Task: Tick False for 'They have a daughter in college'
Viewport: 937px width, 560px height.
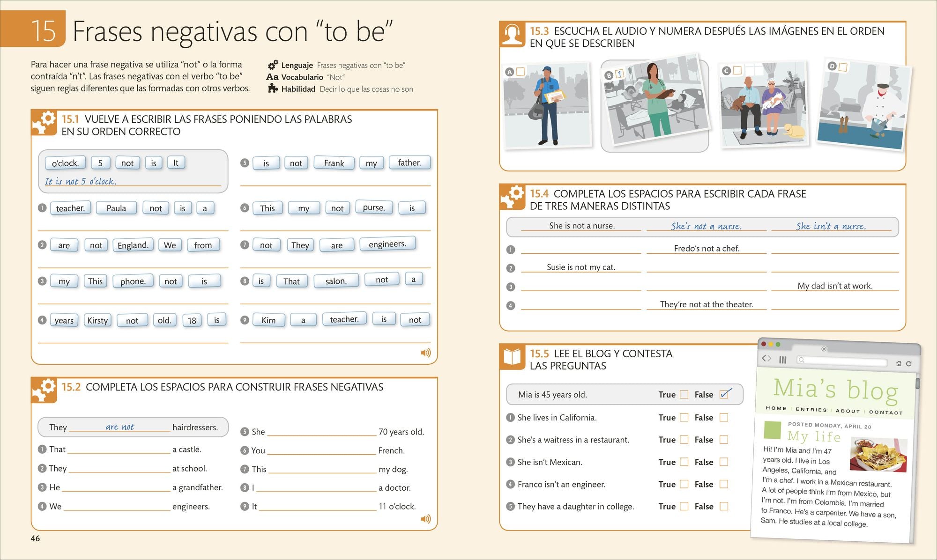Action: click(x=724, y=506)
